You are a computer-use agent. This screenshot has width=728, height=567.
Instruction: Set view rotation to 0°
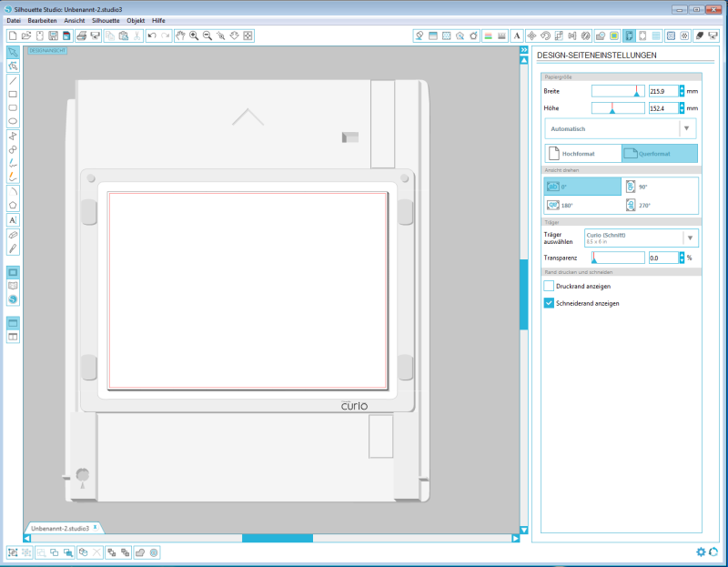pyautogui.click(x=582, y=187)
